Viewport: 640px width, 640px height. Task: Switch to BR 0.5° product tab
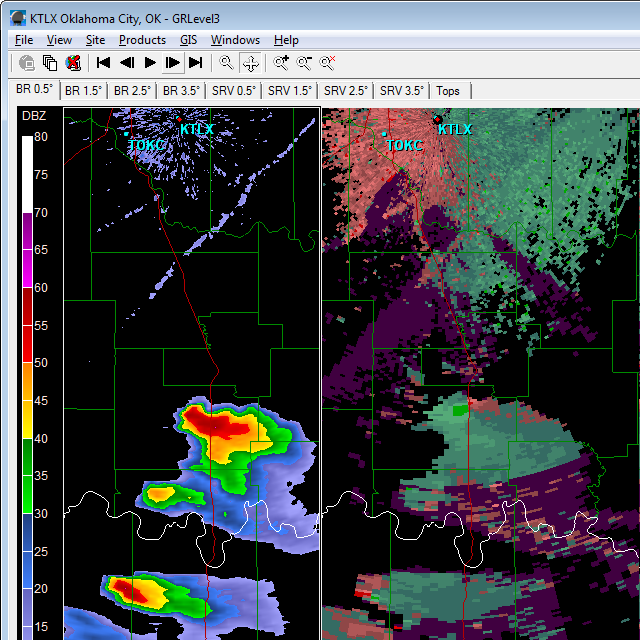click(35, 89)
